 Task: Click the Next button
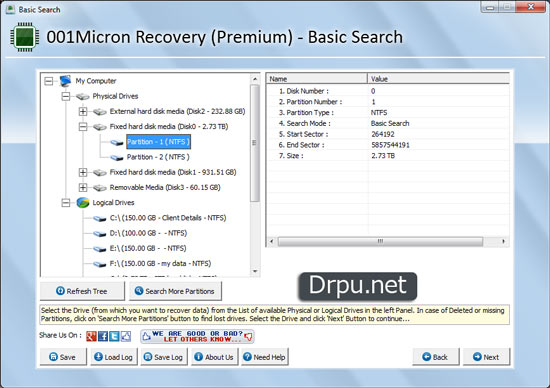[486, 357]
